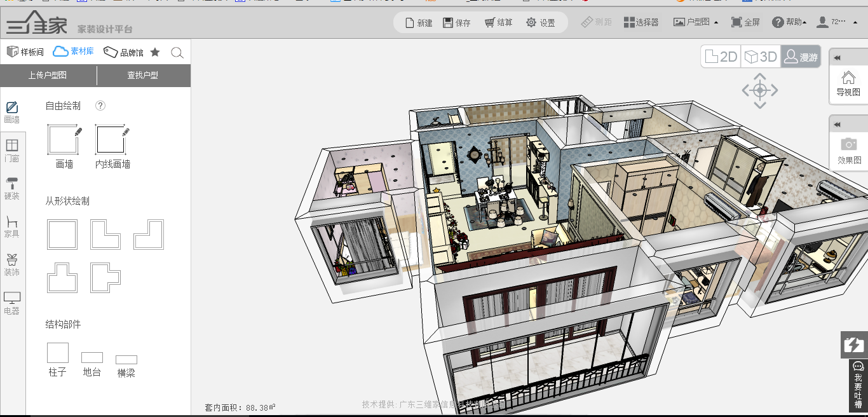The width and height of the screenshot is (868, 417).
Task: Switch to 样板间 tab
Action: click(25, 52)
